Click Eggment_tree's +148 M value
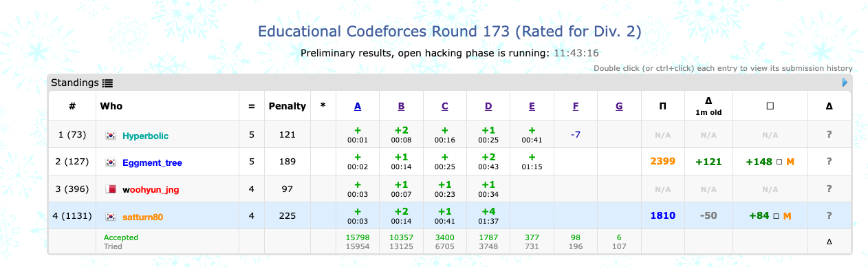 point(770,162)
